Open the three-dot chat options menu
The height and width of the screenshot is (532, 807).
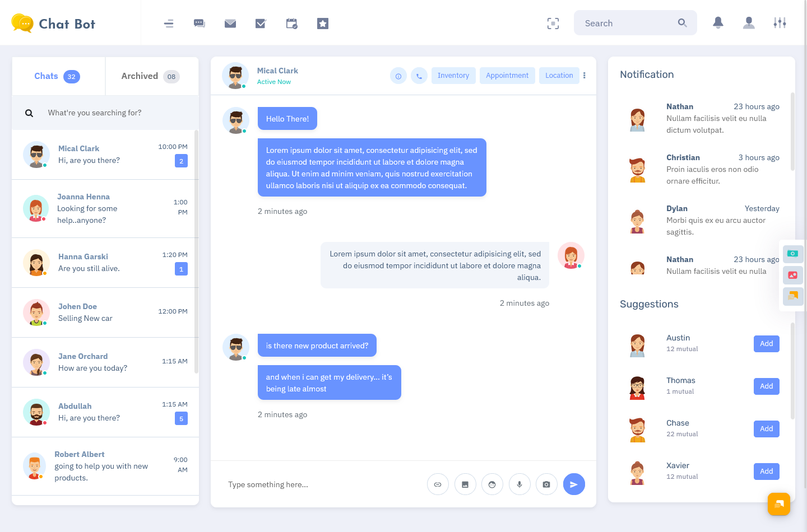tap(585, 76)
